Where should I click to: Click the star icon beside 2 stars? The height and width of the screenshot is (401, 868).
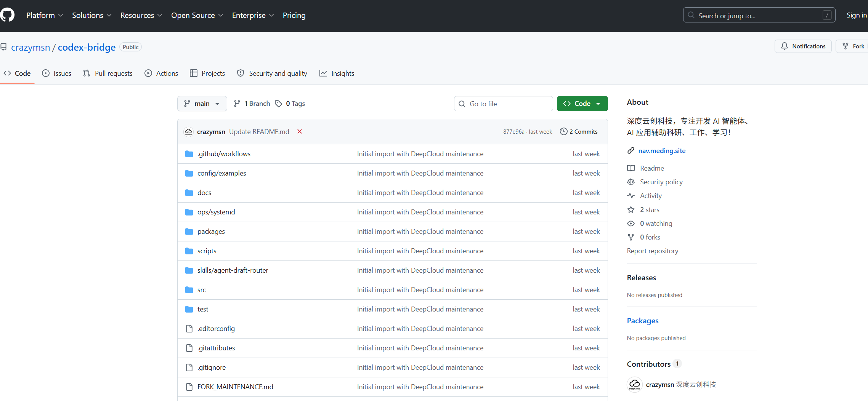point(631,210)
